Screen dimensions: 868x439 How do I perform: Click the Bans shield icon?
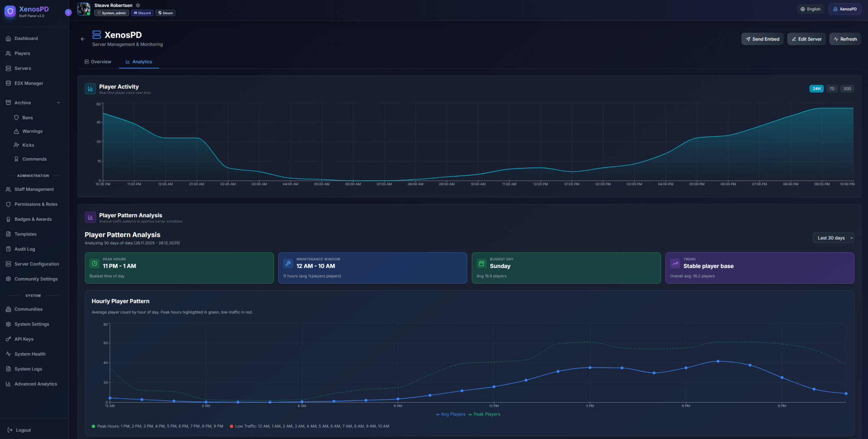click(x=16, y=118)
